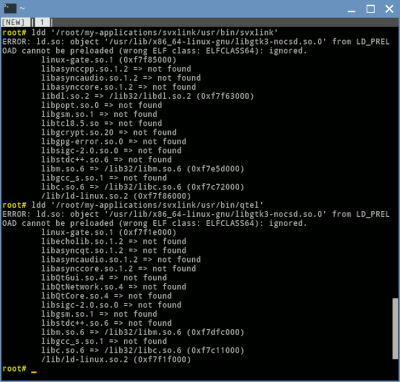Select the libgcrypt.so.20 not found line
Image resolution: width=400 pixels, height=382 pixels.
pyautogui.click(x=109, y=132)
